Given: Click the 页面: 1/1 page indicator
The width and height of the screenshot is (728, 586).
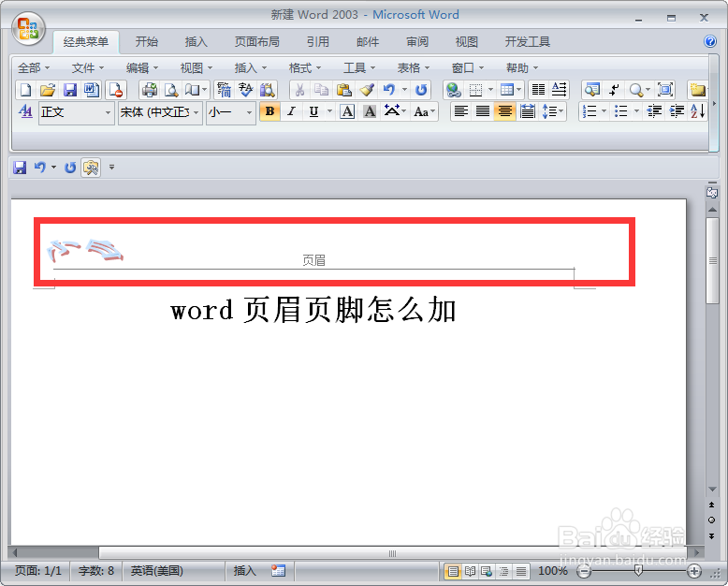Looking at the screenshot, I should pos(38,571).
